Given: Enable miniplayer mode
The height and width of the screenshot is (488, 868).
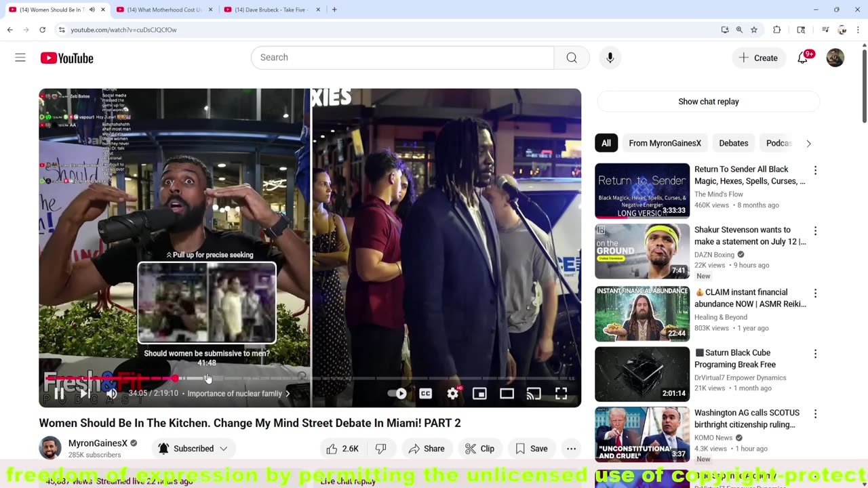Looking at the screenshot, I should point(479,393).
